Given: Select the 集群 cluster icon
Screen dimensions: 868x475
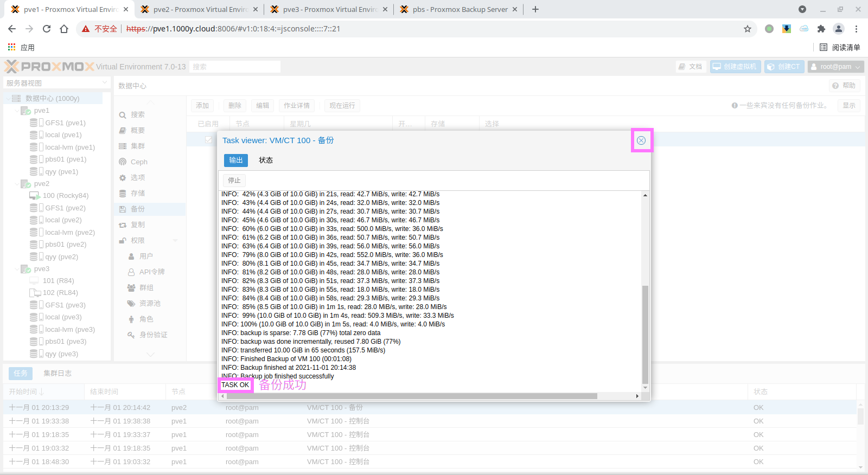Looking at the screenshot, I should [123, 146].
